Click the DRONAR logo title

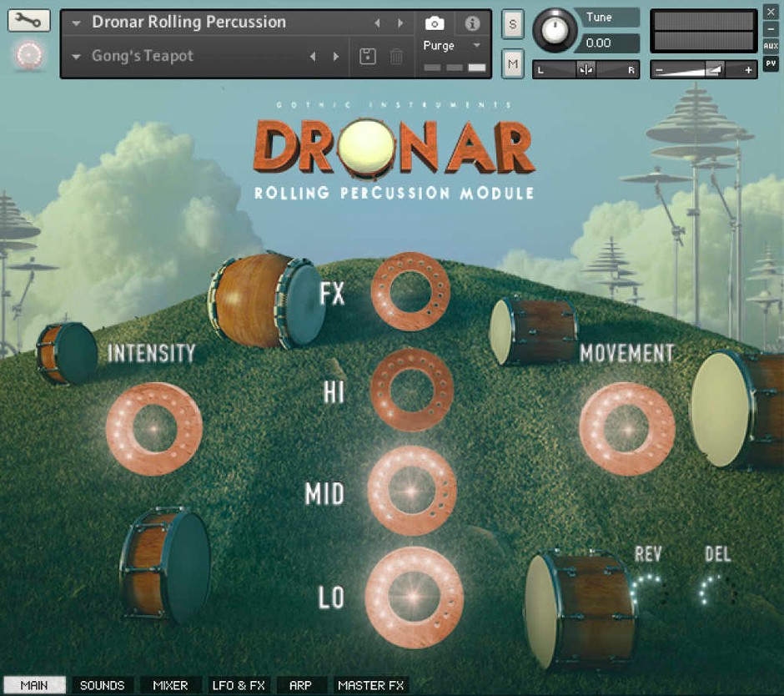click(x=395, y=149)
